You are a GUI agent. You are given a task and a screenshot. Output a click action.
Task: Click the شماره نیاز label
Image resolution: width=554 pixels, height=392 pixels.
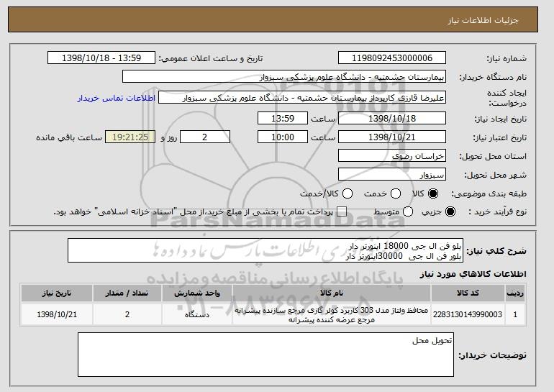pos(507,59)
